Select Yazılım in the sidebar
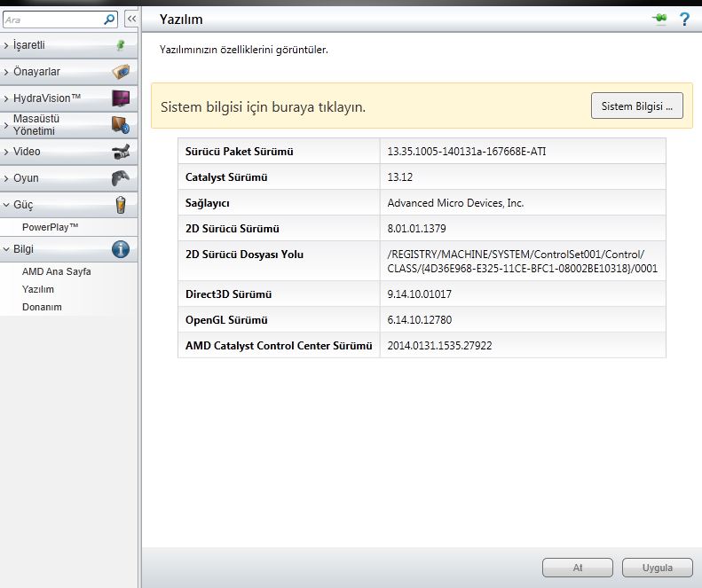This screenshot has height=588, width=702. click(x=38, y=289)
